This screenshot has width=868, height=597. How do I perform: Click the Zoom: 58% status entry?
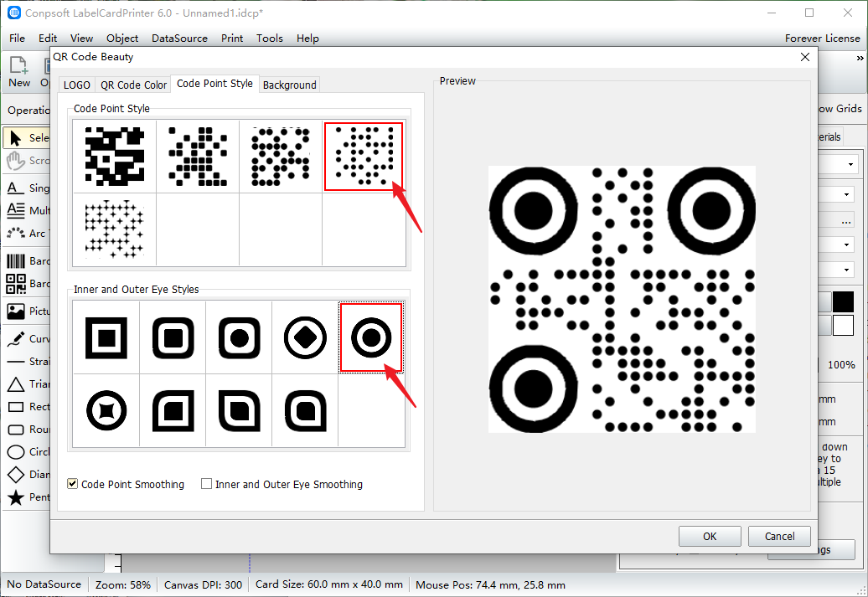pos(123,584)
